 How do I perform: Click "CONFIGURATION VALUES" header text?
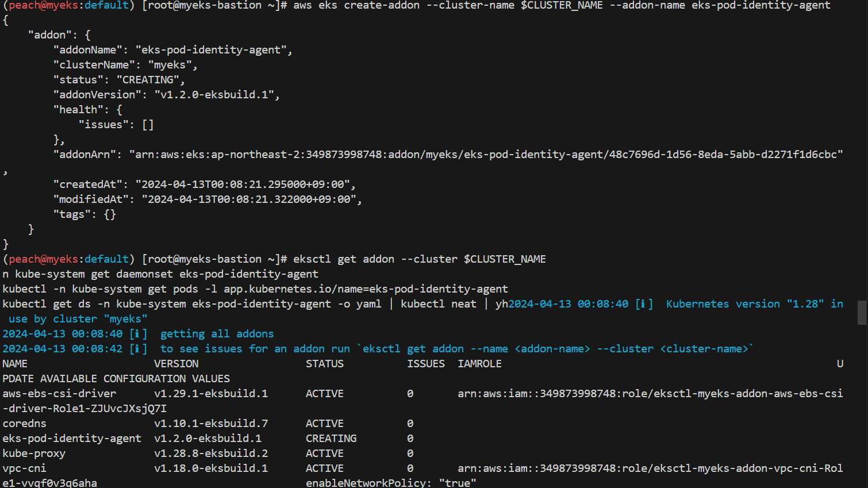coord(167,379)
